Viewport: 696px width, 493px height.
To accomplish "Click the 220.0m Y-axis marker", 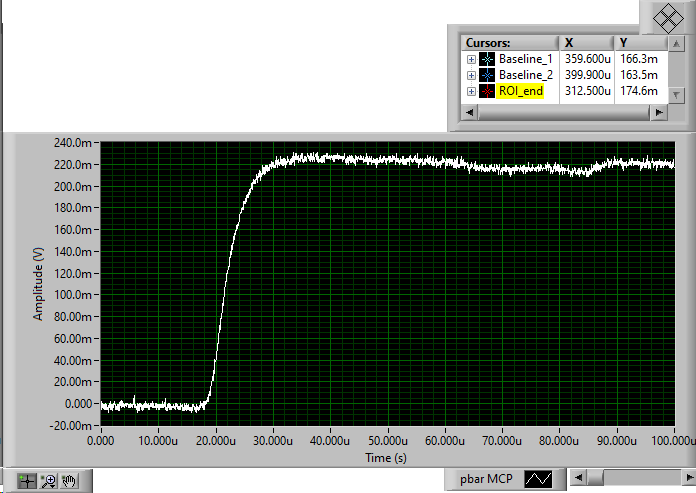I will click(x=72, y=165).
